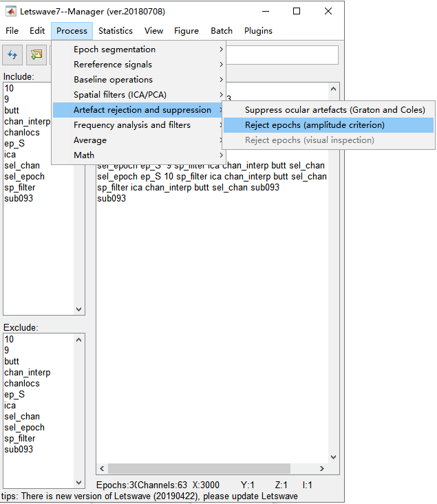
Task: Click the refresh arrows toolbar icon
Action: [x=12, y=54]
